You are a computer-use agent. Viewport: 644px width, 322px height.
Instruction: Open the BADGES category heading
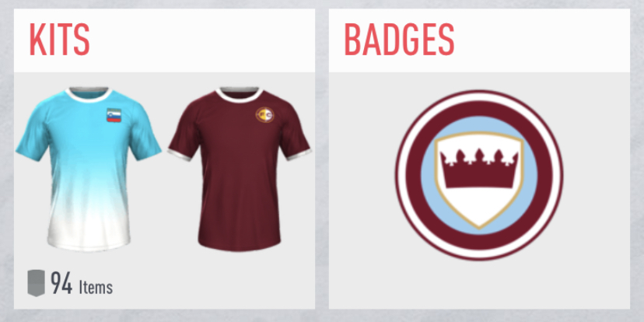399,40
